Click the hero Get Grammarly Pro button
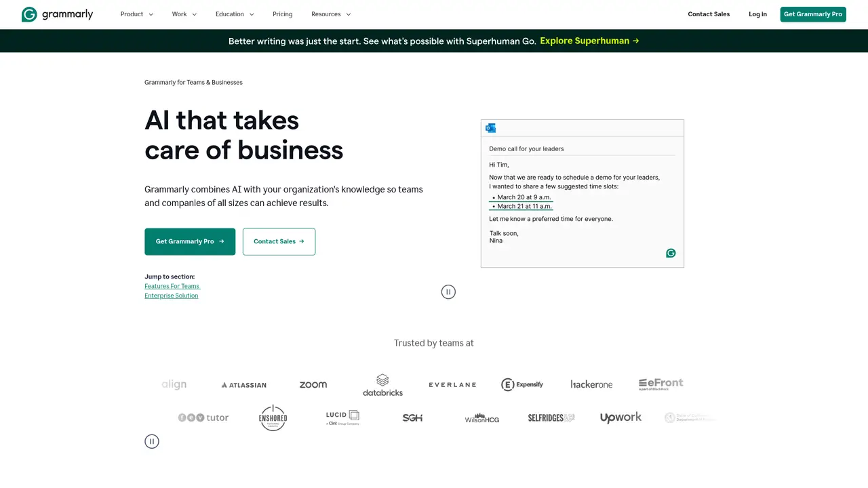Image resolution: width=868 pixels, height=488 pixels. [x=190, y=242]
